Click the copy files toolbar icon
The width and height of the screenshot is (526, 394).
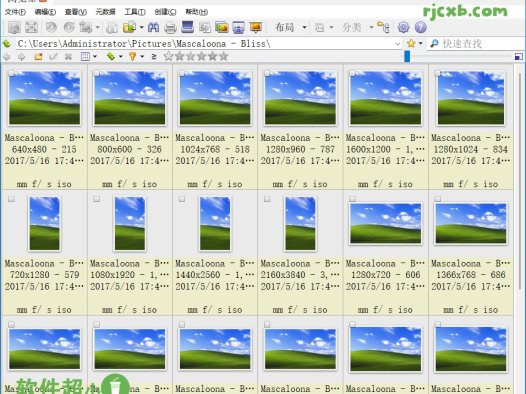pos(112,27)
